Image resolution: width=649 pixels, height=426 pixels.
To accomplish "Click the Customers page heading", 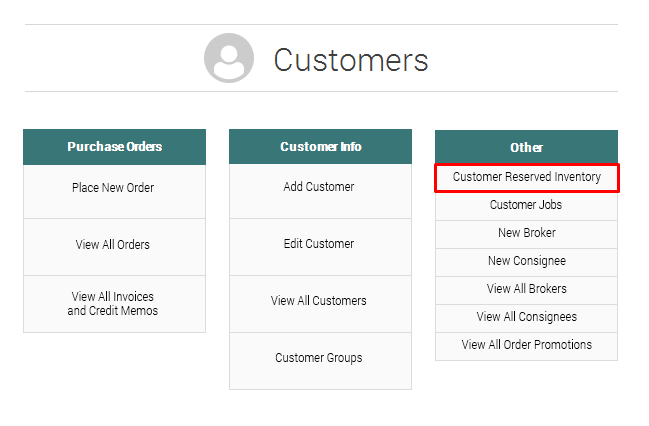I will (x=351, y=60).
